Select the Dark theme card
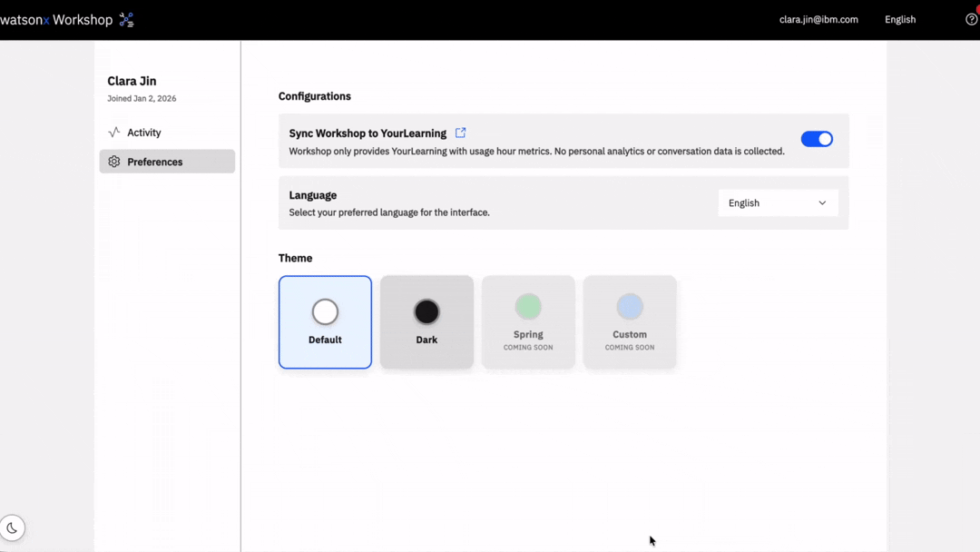Image resolution: width=980 pixels, height=552 pixels. [x=426, y=322]
